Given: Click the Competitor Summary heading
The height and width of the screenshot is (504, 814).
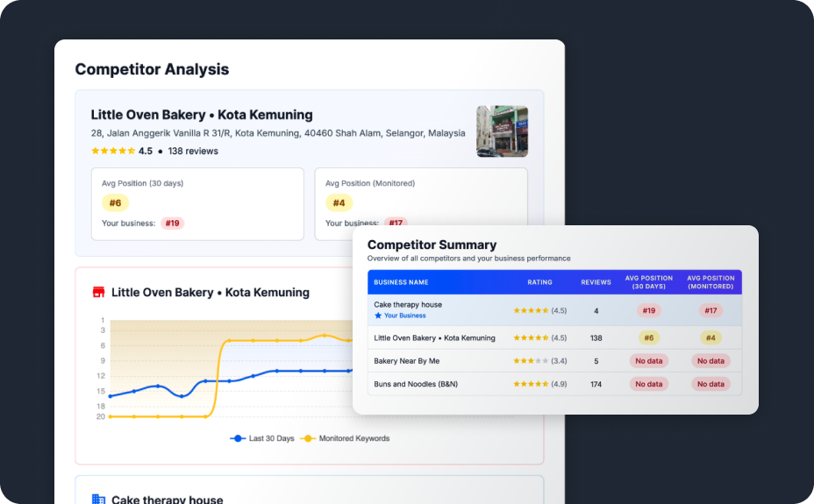Looking at the screenshot, I should click(x=432, y=245).
